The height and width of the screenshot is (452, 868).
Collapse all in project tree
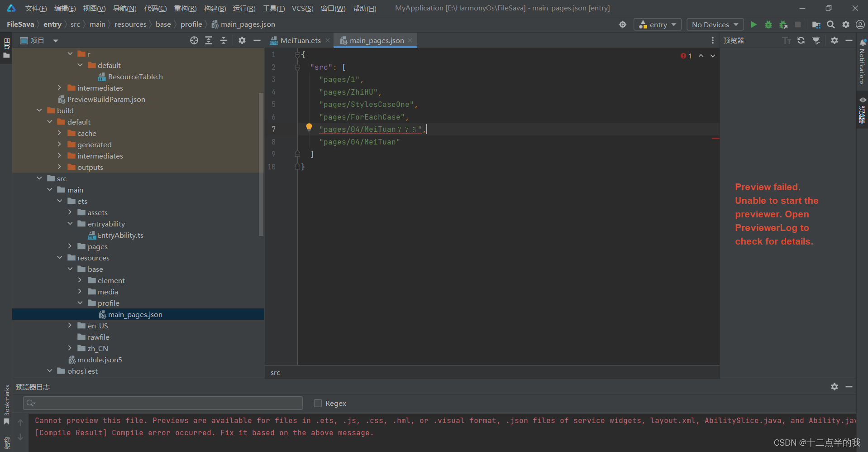click(224, 40)
